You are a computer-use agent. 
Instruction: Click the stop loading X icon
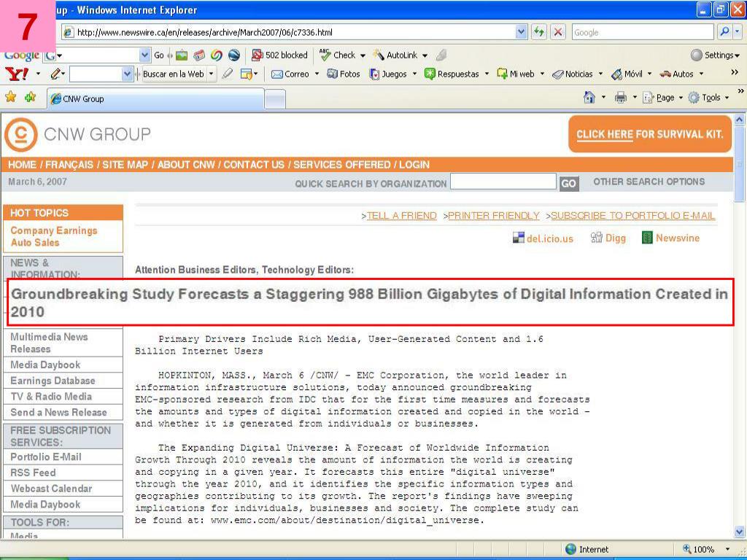tap(558, 32)
